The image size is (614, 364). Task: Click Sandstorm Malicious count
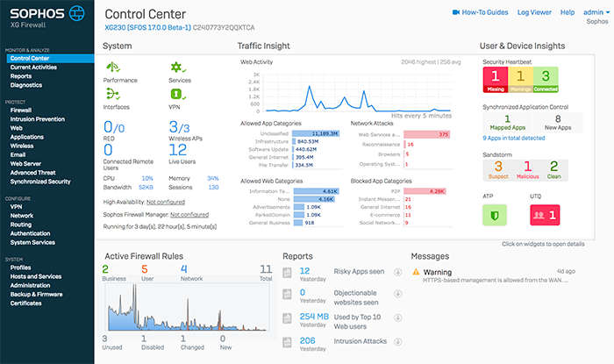pyautogui.click(x=527, y=170)
